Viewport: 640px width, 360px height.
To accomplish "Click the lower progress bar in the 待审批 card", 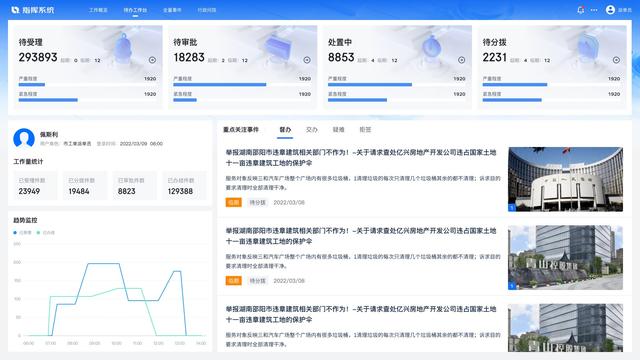I will tap(242, 100).
